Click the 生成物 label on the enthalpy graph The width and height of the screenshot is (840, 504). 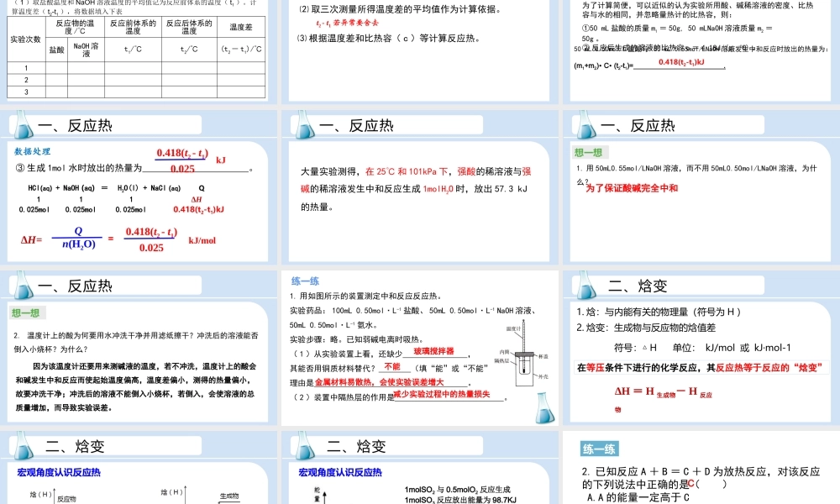tap(229, 496)
